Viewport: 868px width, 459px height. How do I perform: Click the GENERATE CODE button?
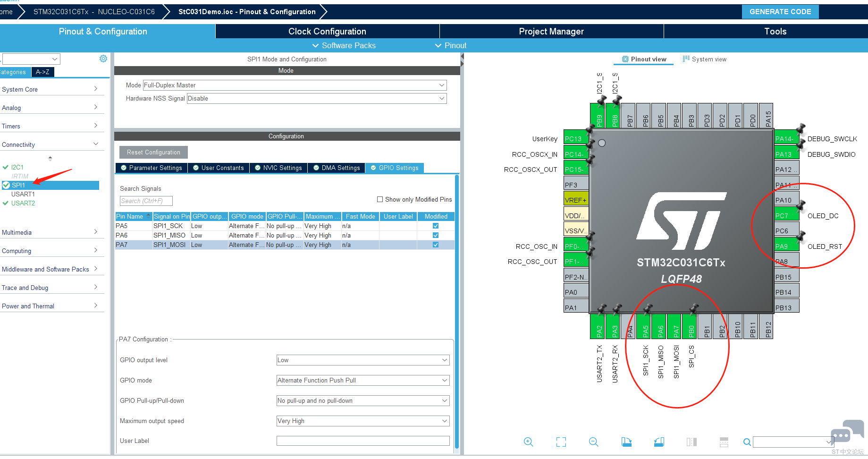pos(780,12)
